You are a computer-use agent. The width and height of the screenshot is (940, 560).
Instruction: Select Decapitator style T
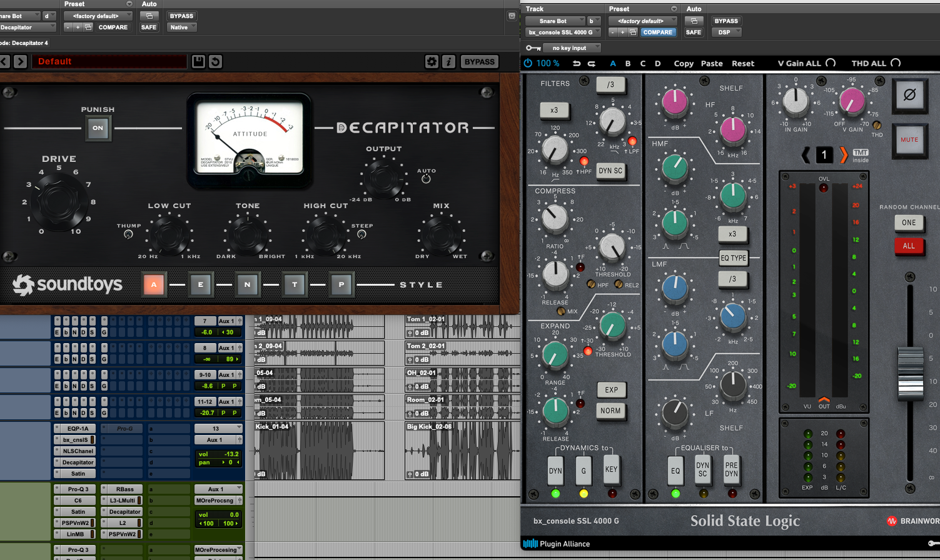295,284
